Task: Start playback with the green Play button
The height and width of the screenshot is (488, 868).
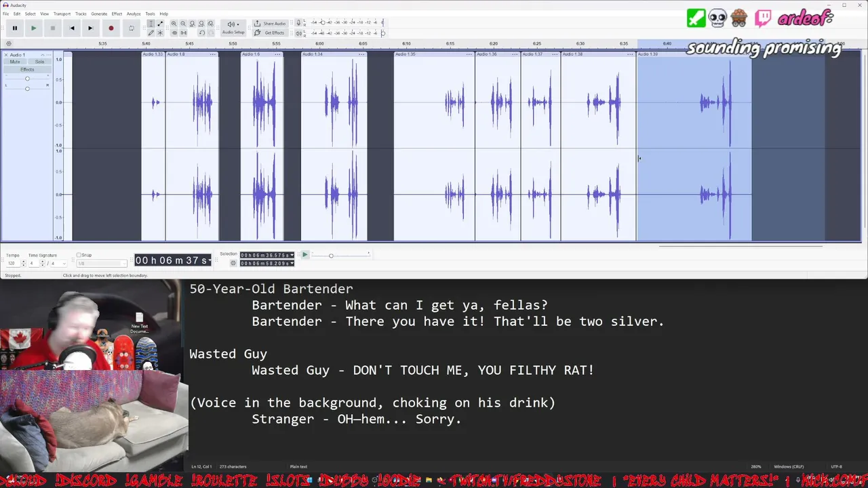Action: point(33,28)
